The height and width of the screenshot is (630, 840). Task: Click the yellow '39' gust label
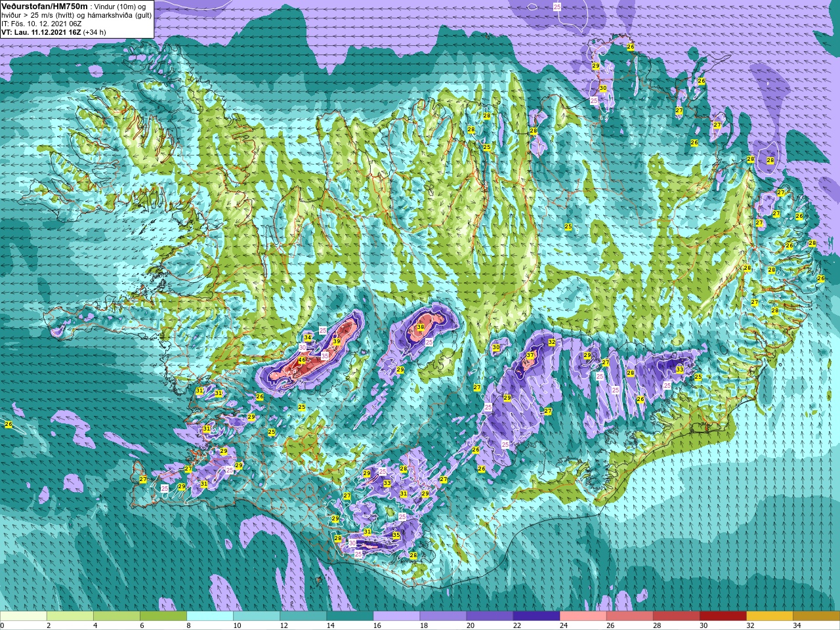coord(336,341)
